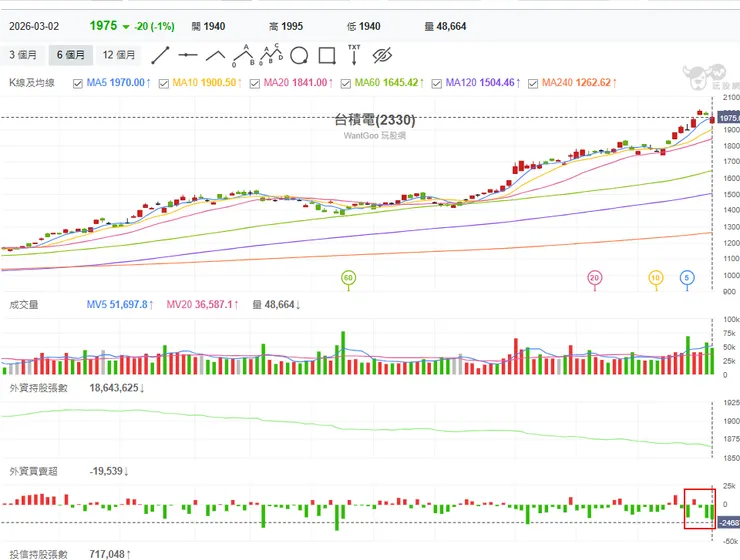
Task: Select the trend line drawing tool
Action: (x=160, y=55)
